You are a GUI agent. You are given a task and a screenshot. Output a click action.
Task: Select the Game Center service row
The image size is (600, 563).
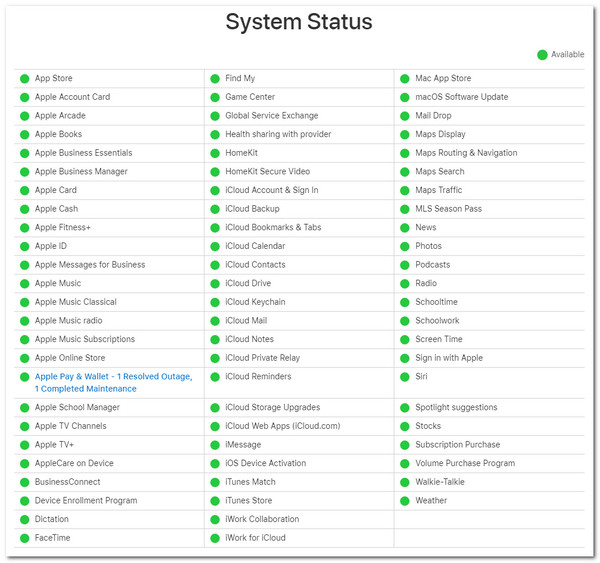pos(250,97)
